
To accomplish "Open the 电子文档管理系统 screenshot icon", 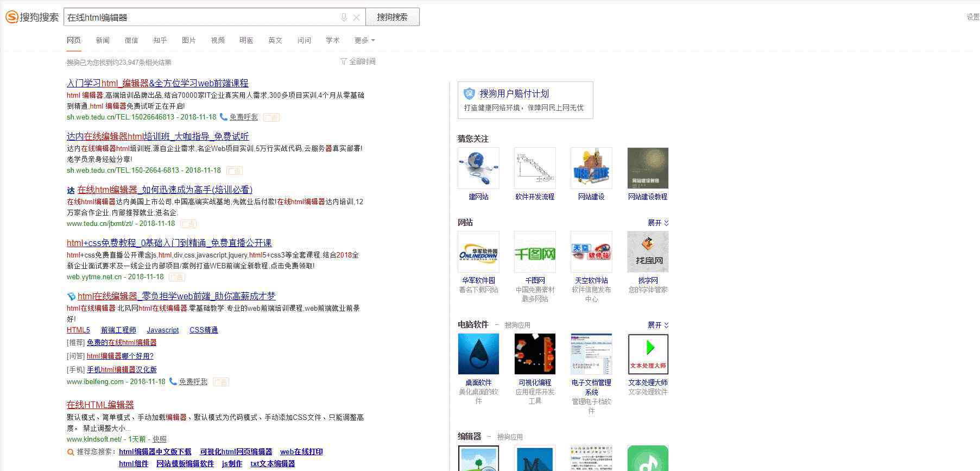I will pyautogui.click(x=591, y=354).
